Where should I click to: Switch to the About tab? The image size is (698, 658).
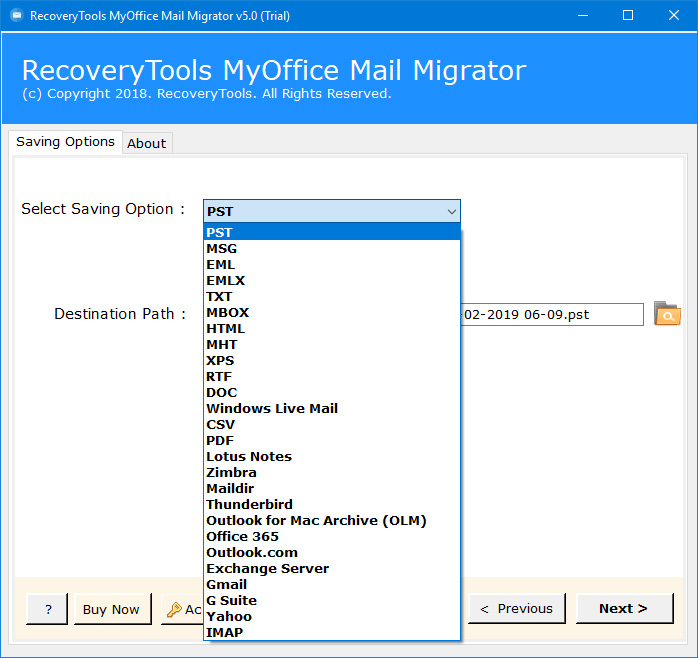147,143
